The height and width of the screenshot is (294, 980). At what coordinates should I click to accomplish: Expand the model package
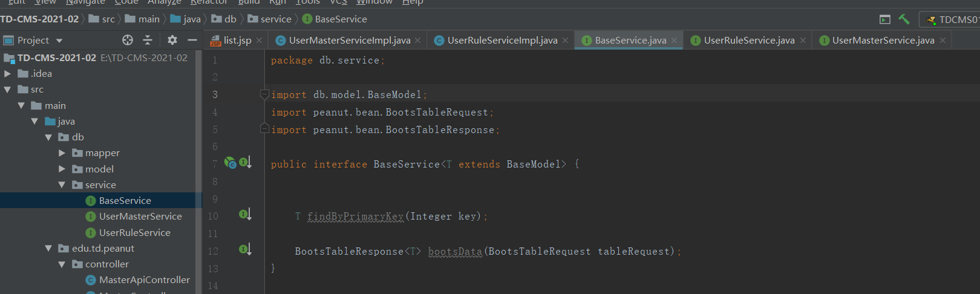coord(62,169)
